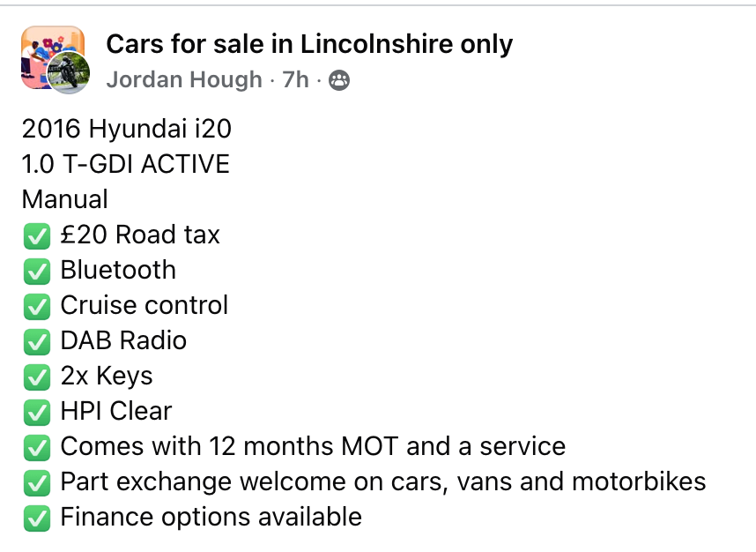Click the check mark beside 2x Keys
The width and height of the screenshot is (756, 552).
pos(36,377)
